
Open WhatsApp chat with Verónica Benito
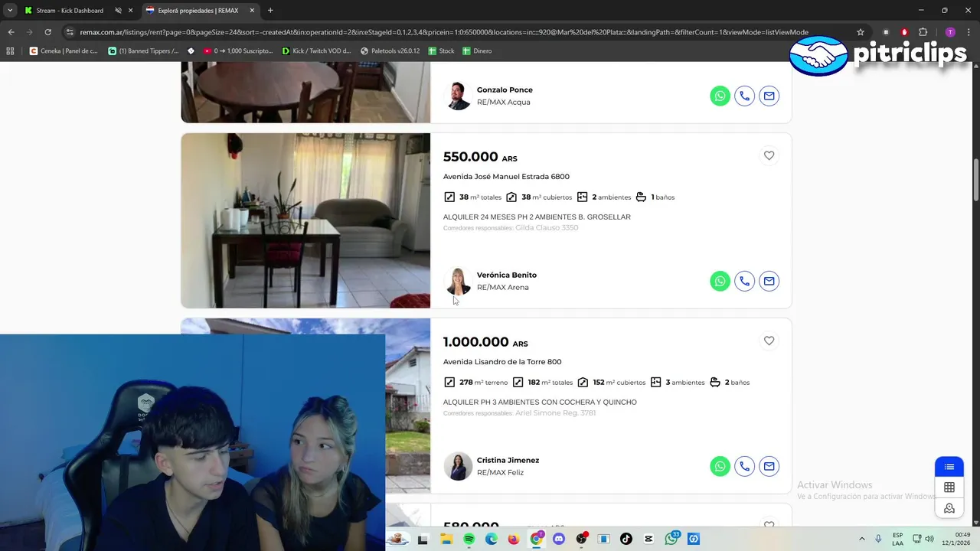pyautogui.click(x=720, y=281)
